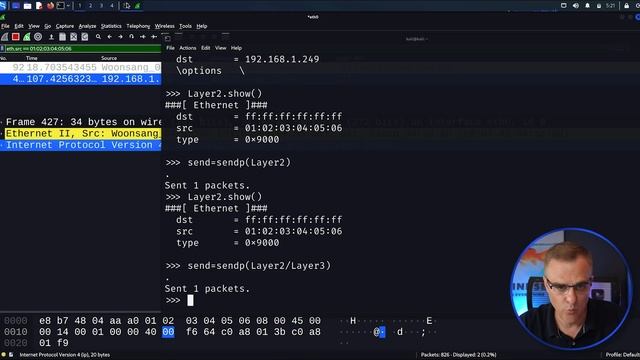
Task: Go to specific packet icon
Action: pos(131,37)
